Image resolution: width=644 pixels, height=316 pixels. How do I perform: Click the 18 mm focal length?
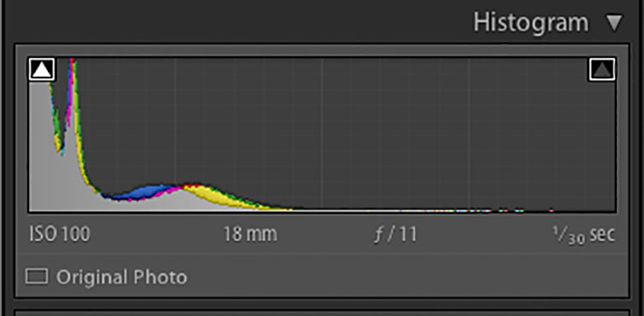click(250, 235)
